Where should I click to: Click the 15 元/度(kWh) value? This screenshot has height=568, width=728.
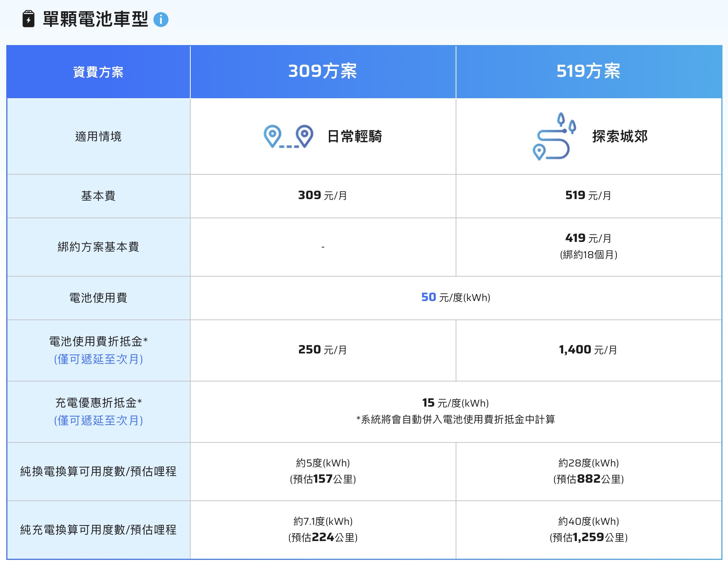pyautogui.click(x=456, y=403)
